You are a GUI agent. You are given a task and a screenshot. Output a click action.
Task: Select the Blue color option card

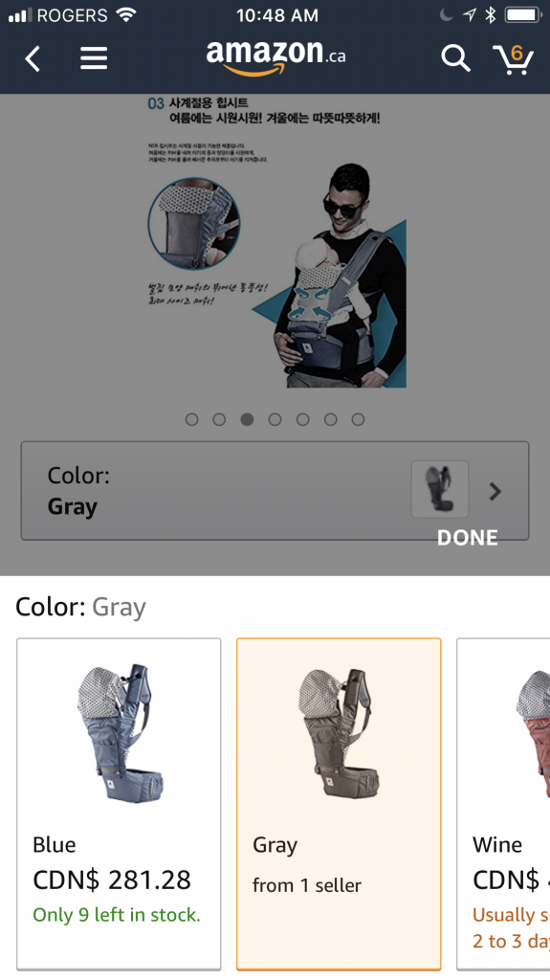[x=119, y=804]
